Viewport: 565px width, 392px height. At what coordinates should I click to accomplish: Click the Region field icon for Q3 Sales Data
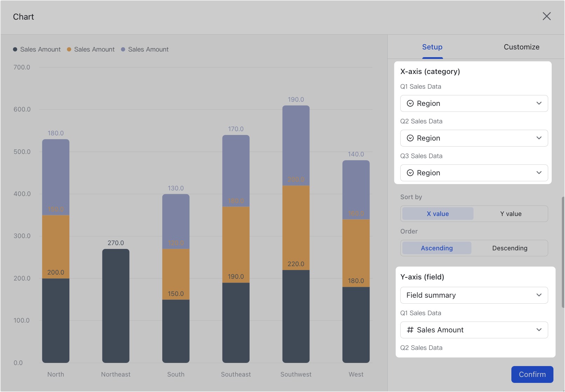(410, 173)
